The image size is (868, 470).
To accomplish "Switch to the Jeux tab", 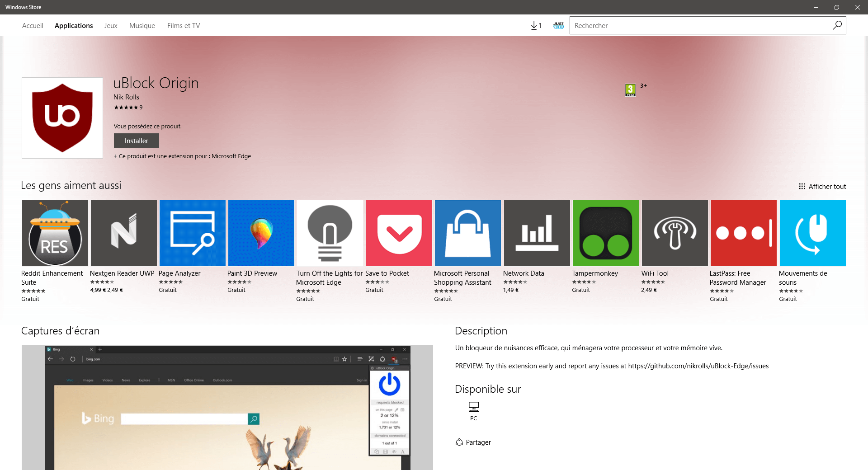I will click(111, 26).
